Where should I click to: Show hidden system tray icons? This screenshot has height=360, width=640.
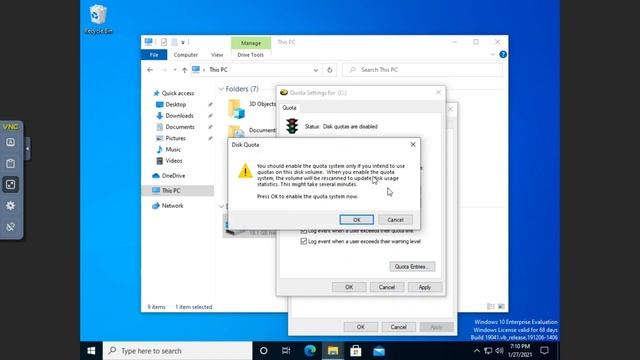tap(476, 351)
